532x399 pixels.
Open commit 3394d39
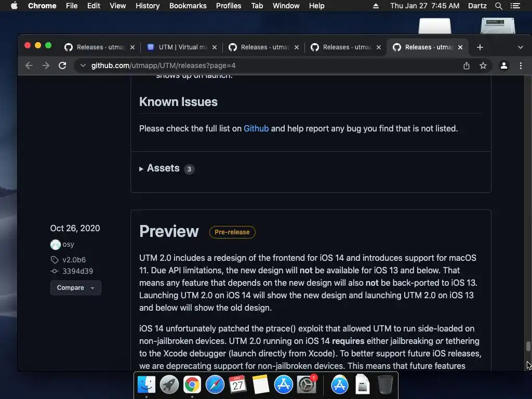coord(78,271)
